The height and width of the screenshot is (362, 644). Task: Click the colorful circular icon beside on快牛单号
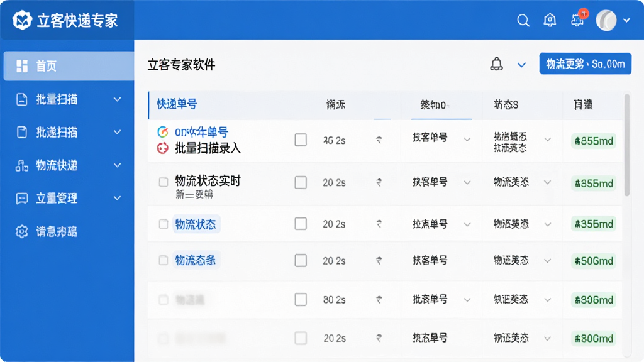(x=163, y=132)
